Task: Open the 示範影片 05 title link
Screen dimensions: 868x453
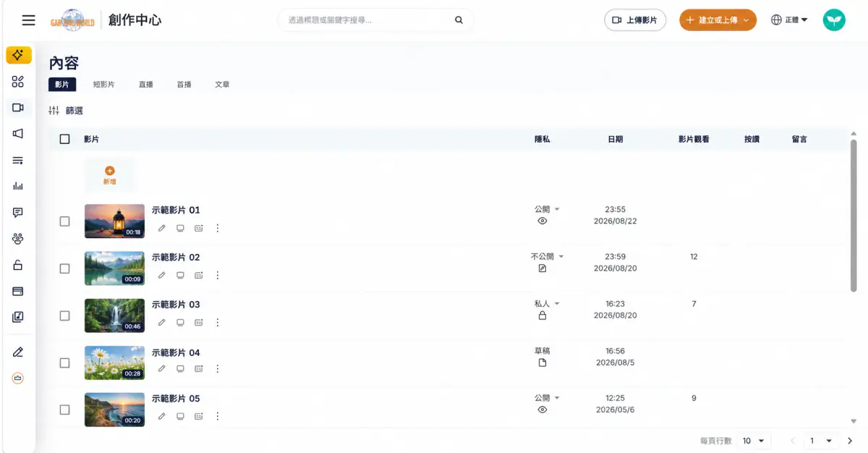Action: coord(176,398)
